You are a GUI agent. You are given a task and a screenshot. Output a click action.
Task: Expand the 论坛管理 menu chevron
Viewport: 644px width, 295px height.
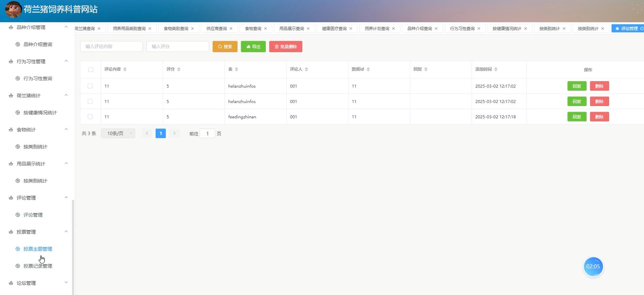(66, 283)
